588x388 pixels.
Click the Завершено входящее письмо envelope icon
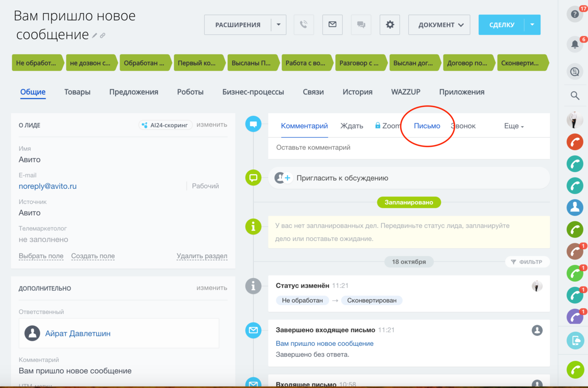[253, 331]
